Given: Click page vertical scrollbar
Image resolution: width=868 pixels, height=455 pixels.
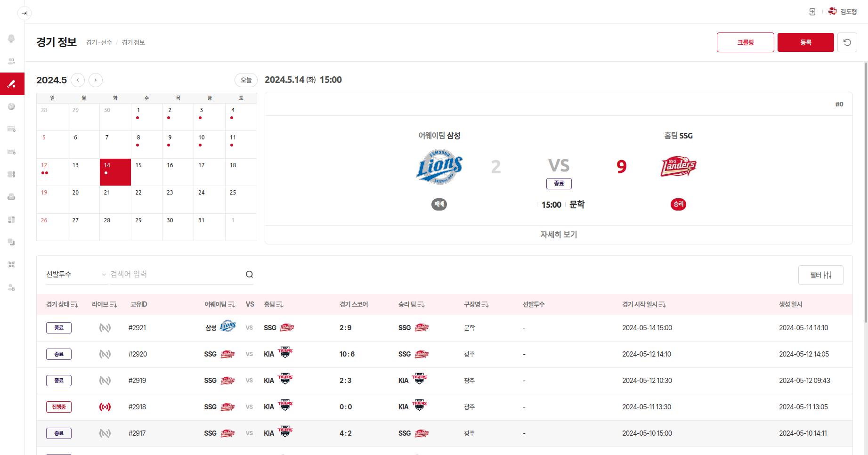Looking at the screenshot, I should tap(866, 192).
